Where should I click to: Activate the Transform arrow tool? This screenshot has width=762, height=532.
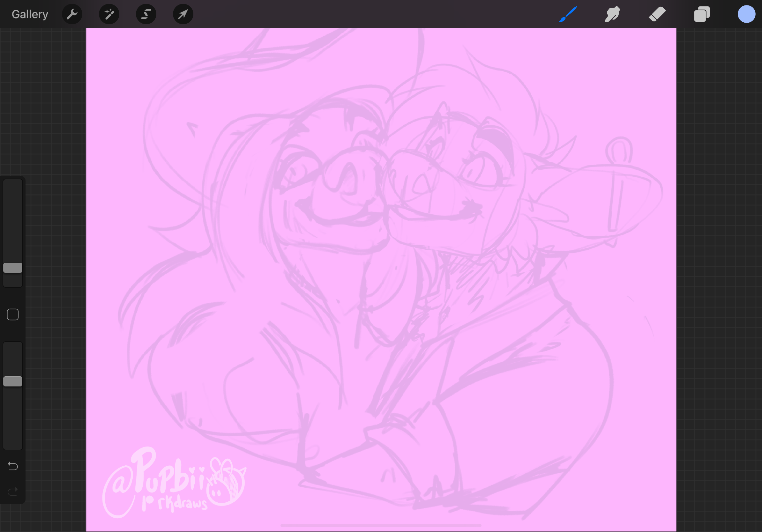click(x=183, y=14)
